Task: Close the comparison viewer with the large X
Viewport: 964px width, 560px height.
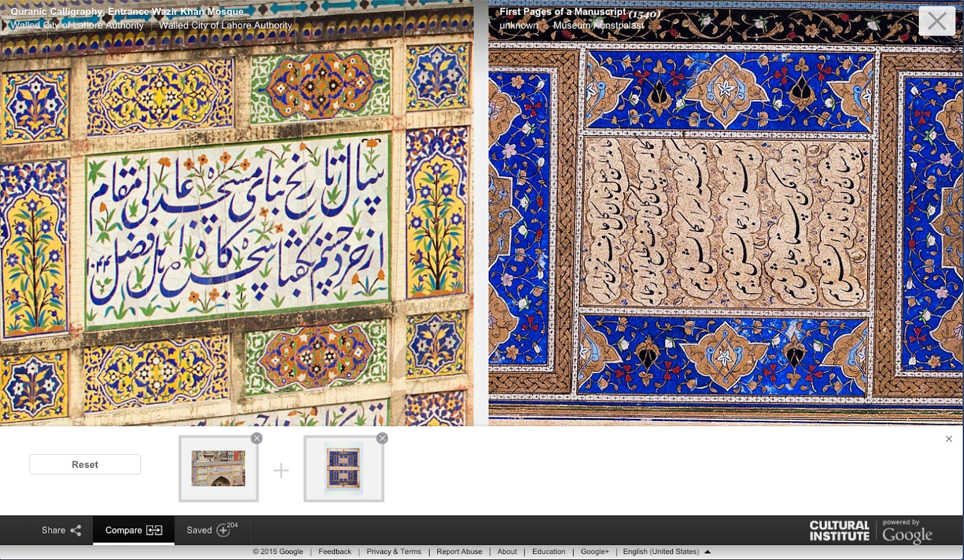Action: [x=937, y=21]
